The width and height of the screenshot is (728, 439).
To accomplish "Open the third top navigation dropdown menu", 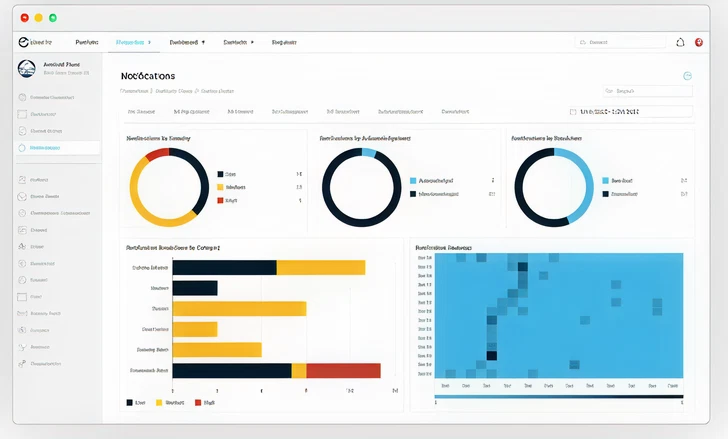I will coord(188,43).
